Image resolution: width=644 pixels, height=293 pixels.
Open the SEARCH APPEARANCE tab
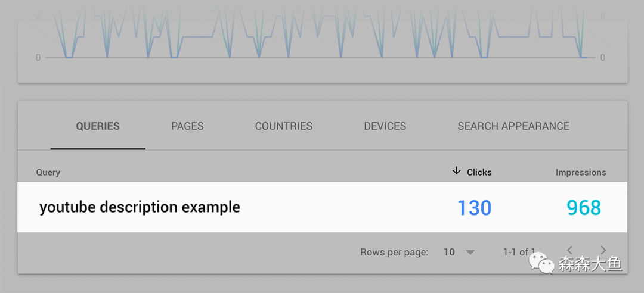click(x=513, y=126)
